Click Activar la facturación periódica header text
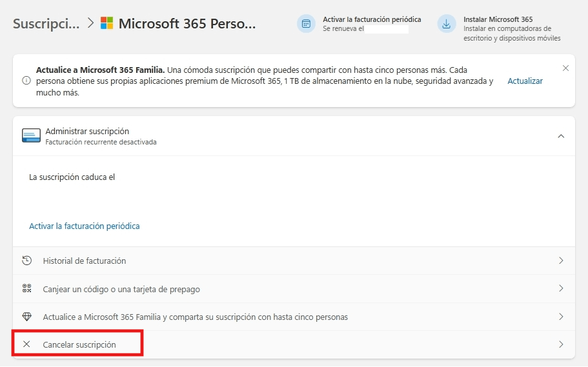 click(x=372, y=19)
